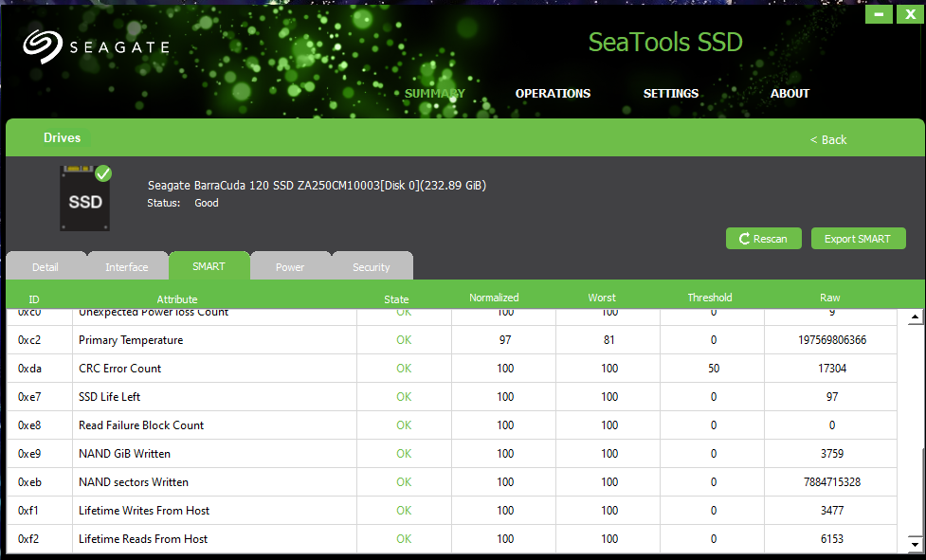
Task: Click the Drives header label
Action: click(62, 137)
